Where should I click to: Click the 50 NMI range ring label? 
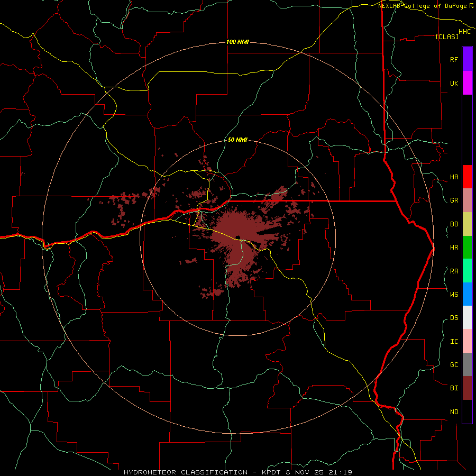point(237,140)
